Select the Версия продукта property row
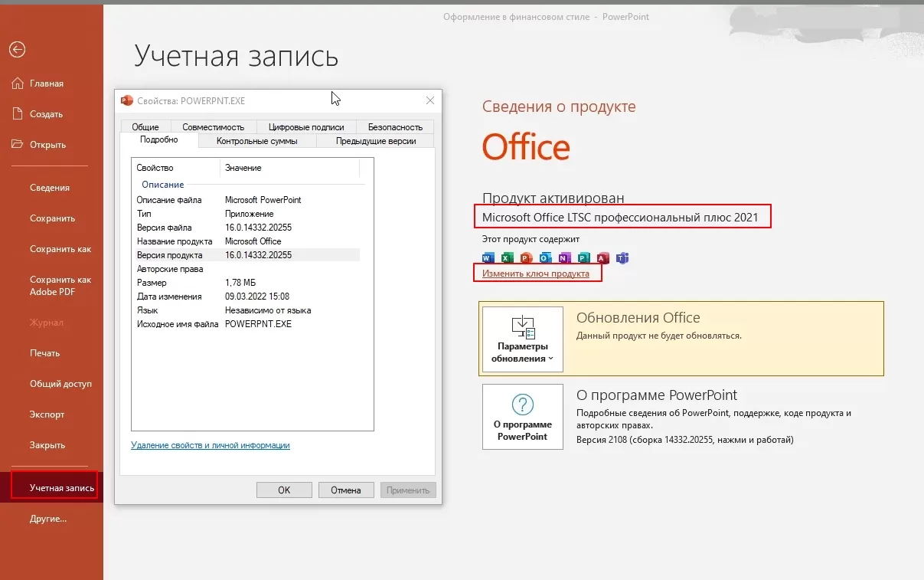The width and height of the screenshot is (924, 580). (245, 255)
